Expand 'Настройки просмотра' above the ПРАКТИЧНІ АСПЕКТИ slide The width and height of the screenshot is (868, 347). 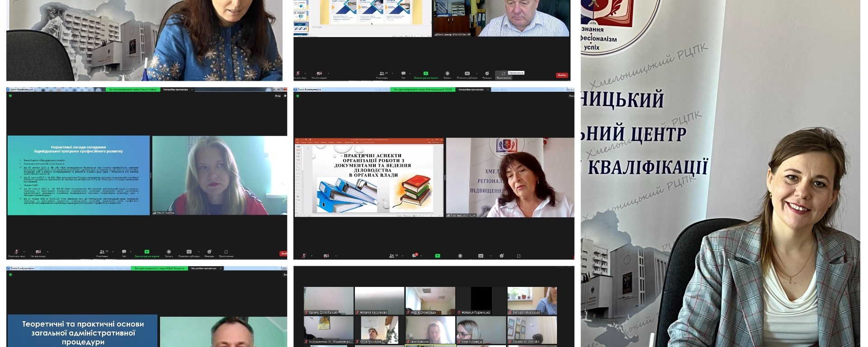click(472, 89)
